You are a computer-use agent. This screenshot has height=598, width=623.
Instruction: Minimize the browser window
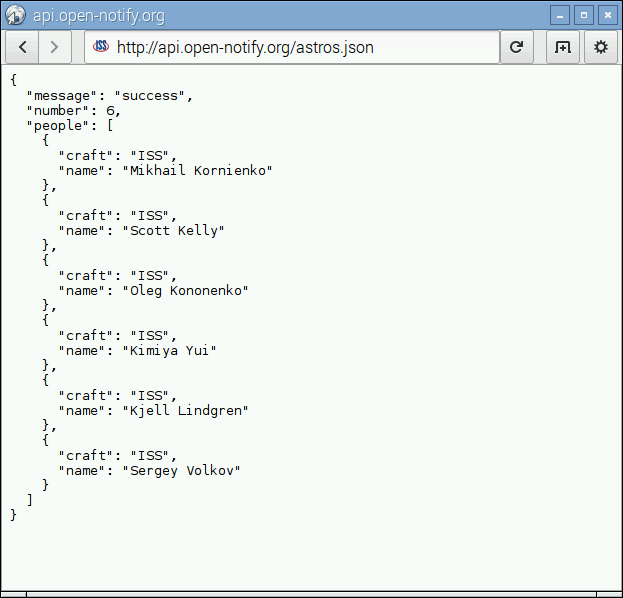(x=560, y=15)
